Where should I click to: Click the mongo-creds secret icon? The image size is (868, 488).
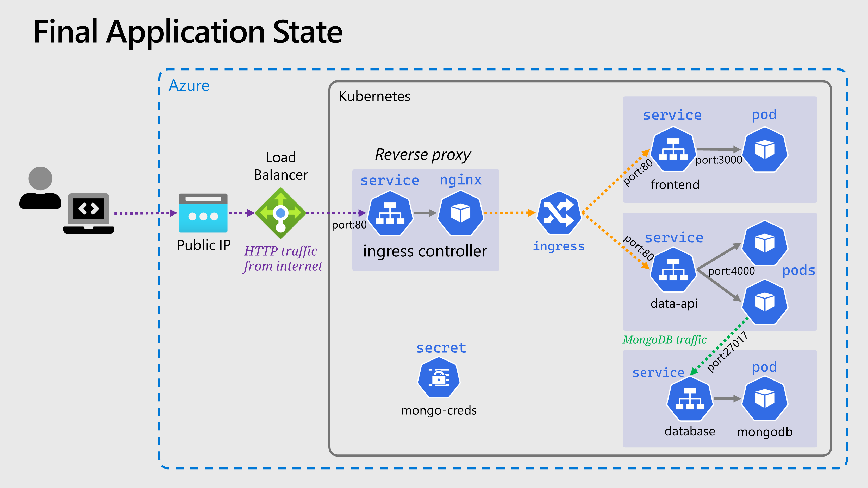(x=438, y=378)
